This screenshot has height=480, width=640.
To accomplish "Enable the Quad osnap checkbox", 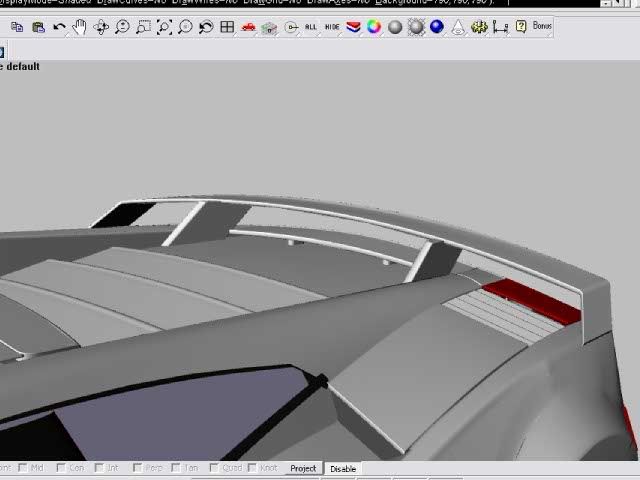I will tap(214, 468).
